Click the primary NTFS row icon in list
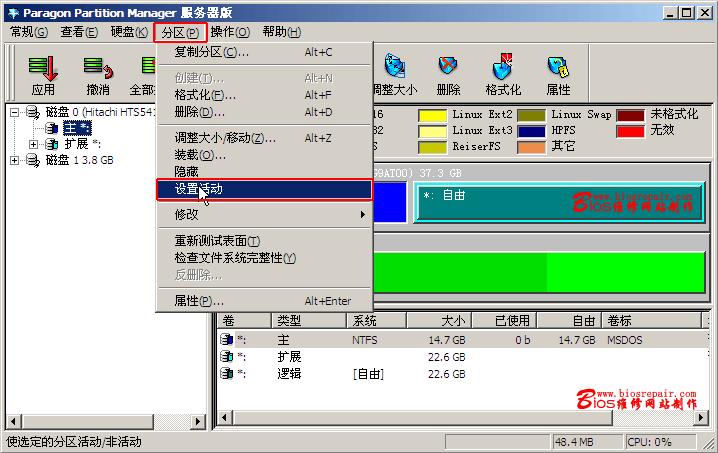718x453 pixels. coord(227,340)
